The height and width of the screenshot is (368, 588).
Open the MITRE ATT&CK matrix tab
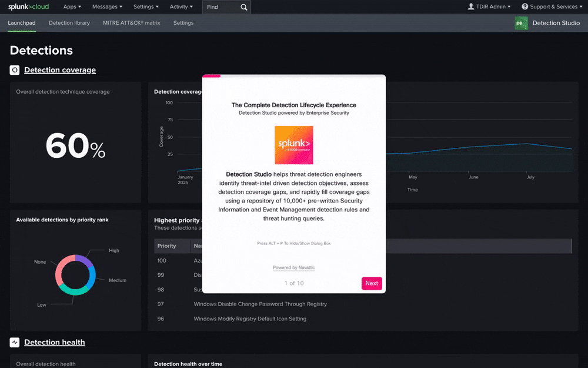(132, 23)
